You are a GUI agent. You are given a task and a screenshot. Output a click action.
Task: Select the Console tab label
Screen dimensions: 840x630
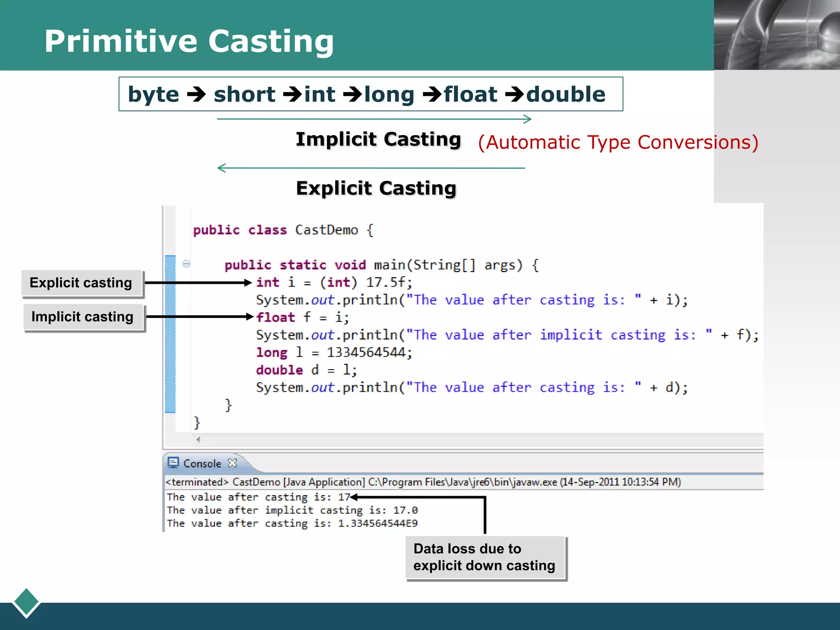pos(202,463)
